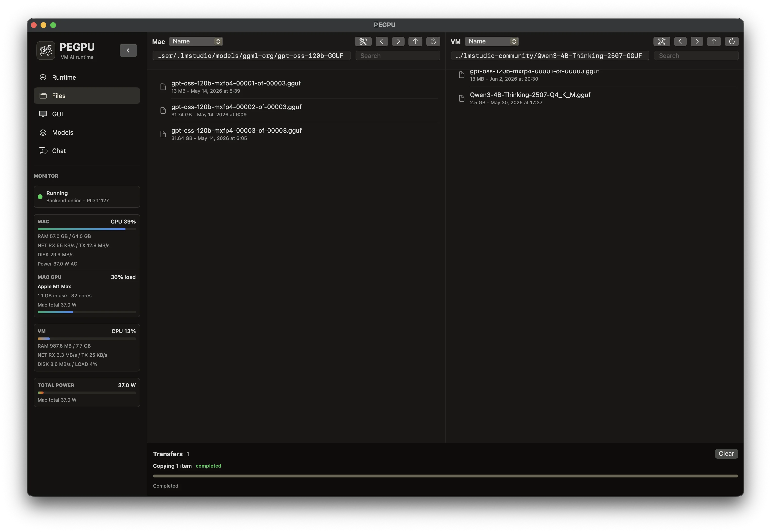Image resolution: width=771 pixels, height=532 pixels.
Task: Click the Mac pane tools icon
Action: pyautogui.click(x=363, y=41)
